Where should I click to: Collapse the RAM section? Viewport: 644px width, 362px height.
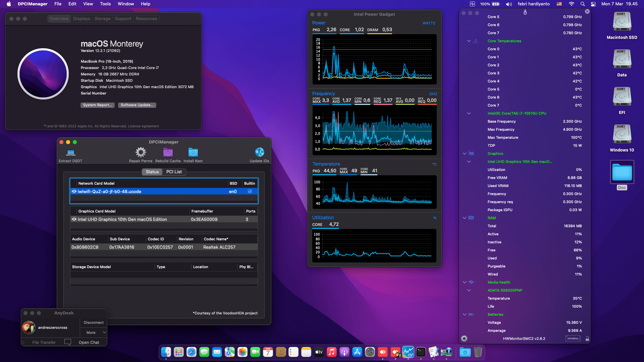[465, 218]
